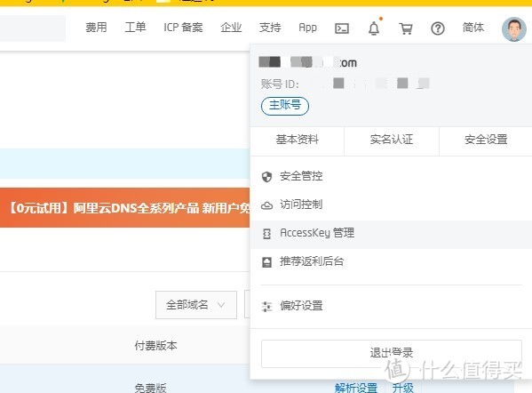Click the 升级 link
Screen dimensions: 532x393
(402, 388)
